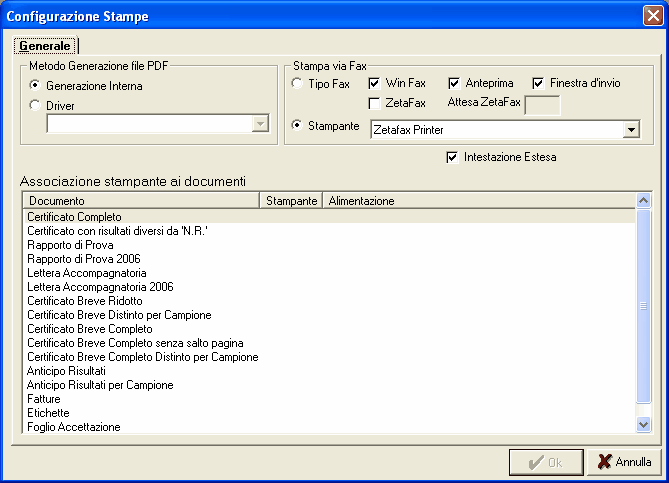
Task: Select Anticipo Risultati per Campione row
Action: [330, 385]
